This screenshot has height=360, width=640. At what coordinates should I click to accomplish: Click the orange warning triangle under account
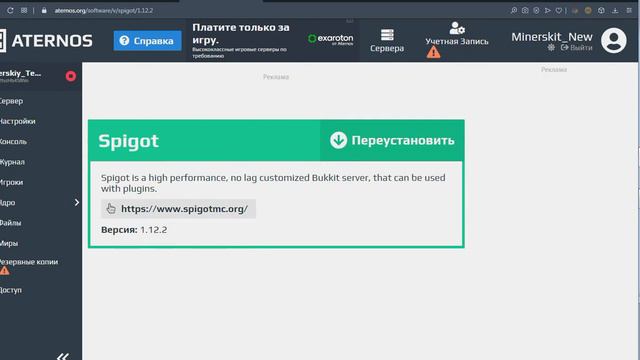point(433,52)
